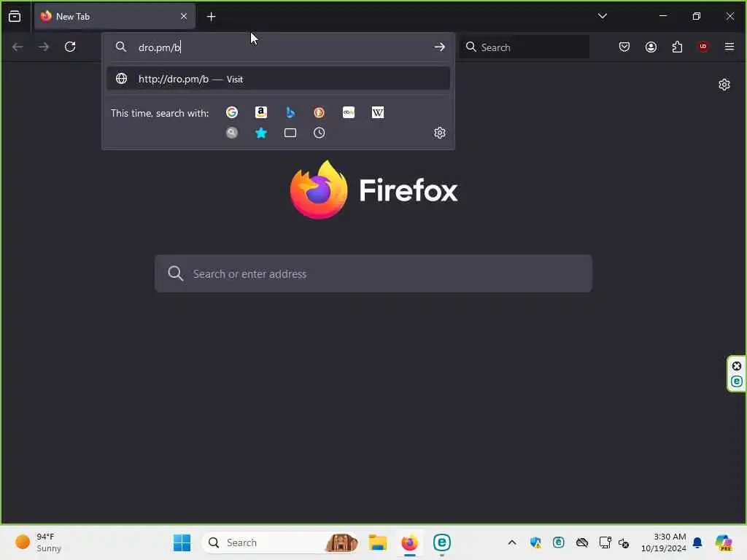Search this time with eBay
The width and height of the screenshot is (747, 560).
click(x=349, y=112)
